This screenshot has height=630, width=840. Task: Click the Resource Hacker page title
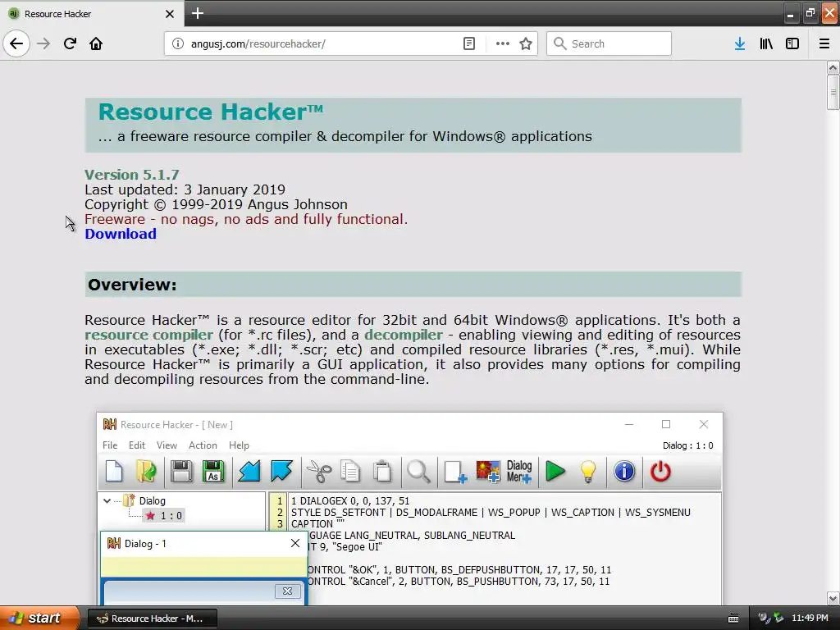(211, 112)
